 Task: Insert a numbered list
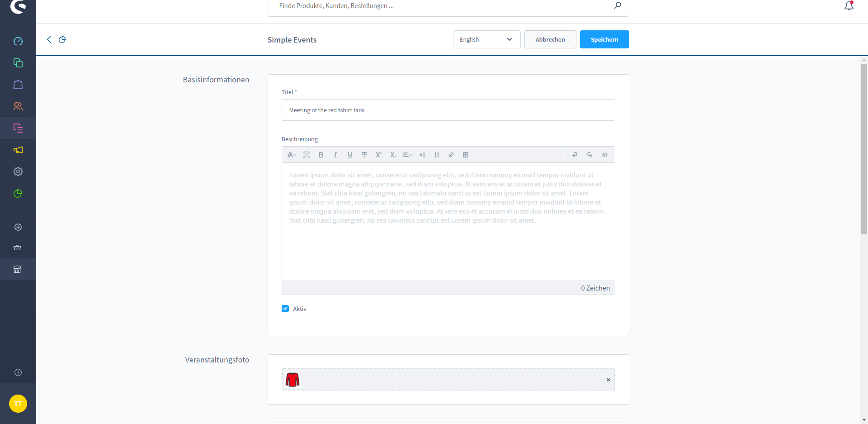[437, 155]
